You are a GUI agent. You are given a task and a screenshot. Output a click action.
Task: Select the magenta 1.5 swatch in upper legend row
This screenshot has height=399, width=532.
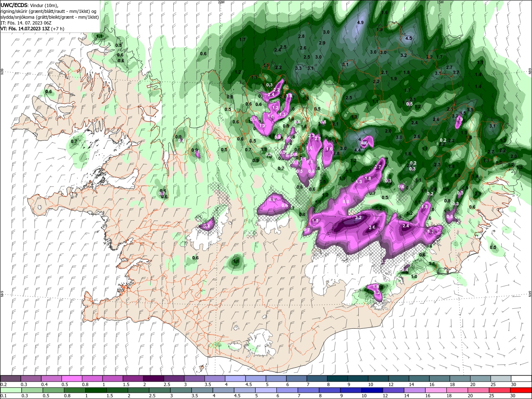pyautogui.click(x=133, y=379)
